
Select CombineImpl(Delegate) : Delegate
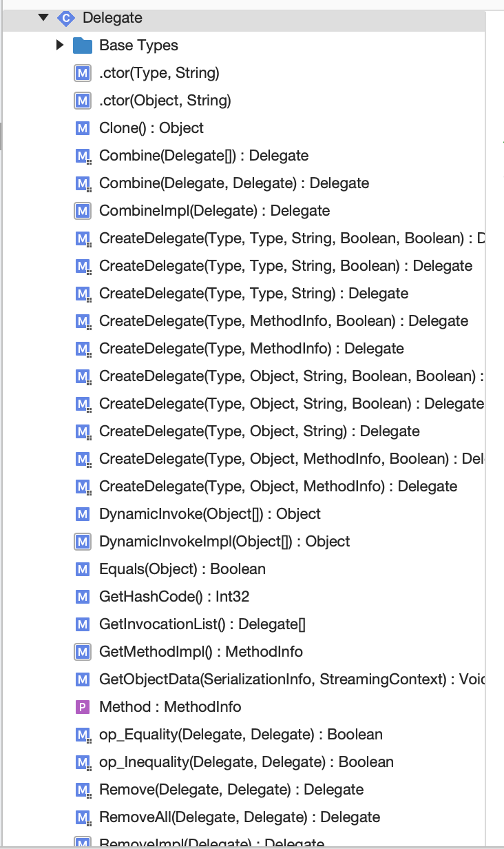214,211
